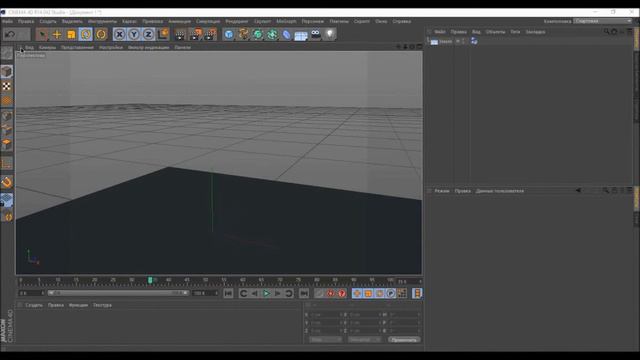Click stepper on timeline end frame field
Screen dimensions: 640x360
[216, 293]
